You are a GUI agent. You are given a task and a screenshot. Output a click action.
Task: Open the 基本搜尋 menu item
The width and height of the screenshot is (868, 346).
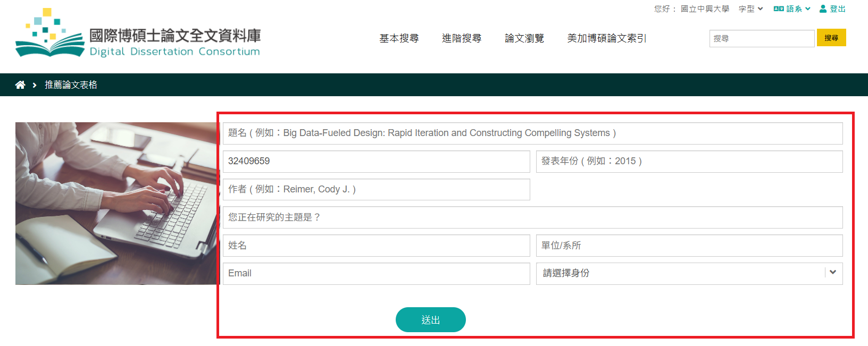click(399, 38)
